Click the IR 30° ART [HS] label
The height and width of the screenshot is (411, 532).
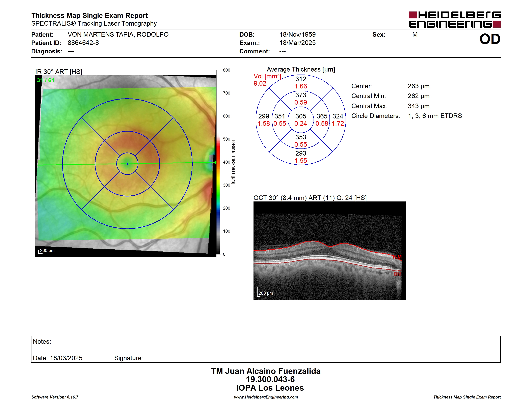pos(59,72)
